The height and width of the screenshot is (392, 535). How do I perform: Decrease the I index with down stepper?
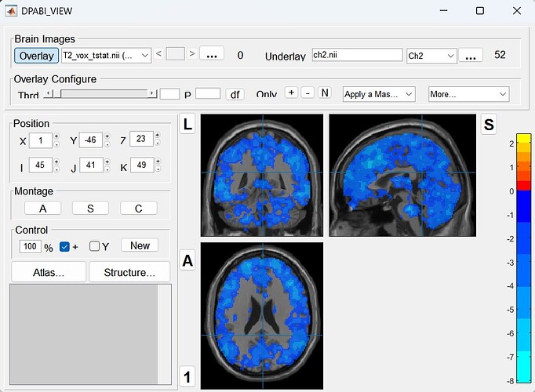(56, 169)
